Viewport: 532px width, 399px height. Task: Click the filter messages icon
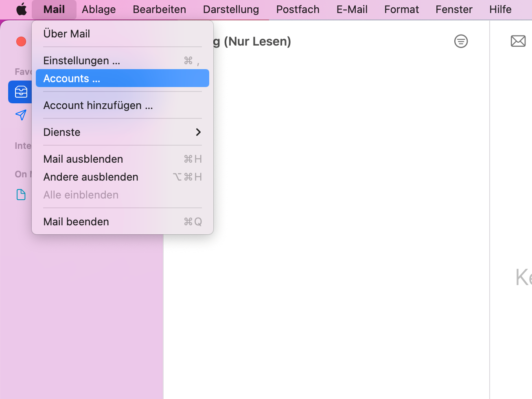(461, 41)
